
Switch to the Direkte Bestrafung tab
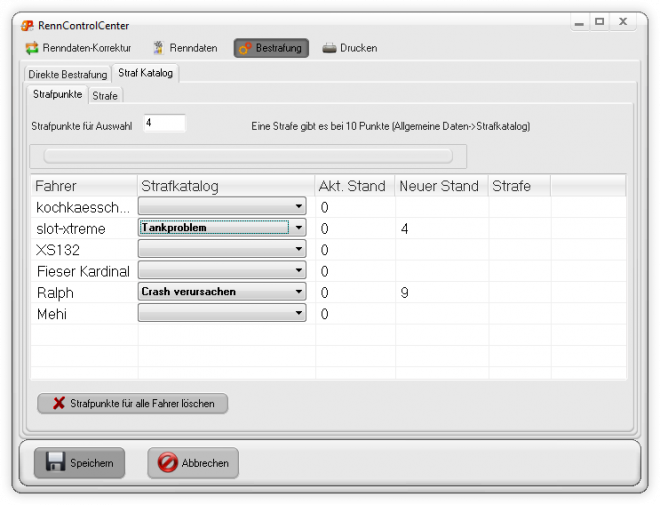[68, 74]
